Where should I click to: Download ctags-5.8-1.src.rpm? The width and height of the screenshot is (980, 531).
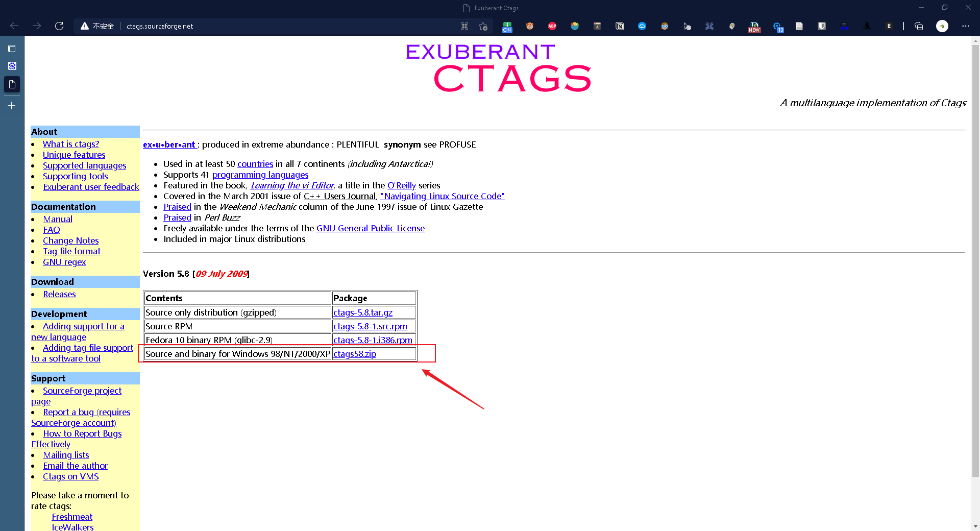point(370,326)
